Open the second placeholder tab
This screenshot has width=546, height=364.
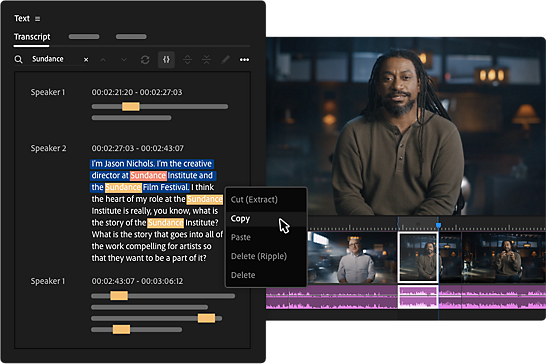(84, 37)
